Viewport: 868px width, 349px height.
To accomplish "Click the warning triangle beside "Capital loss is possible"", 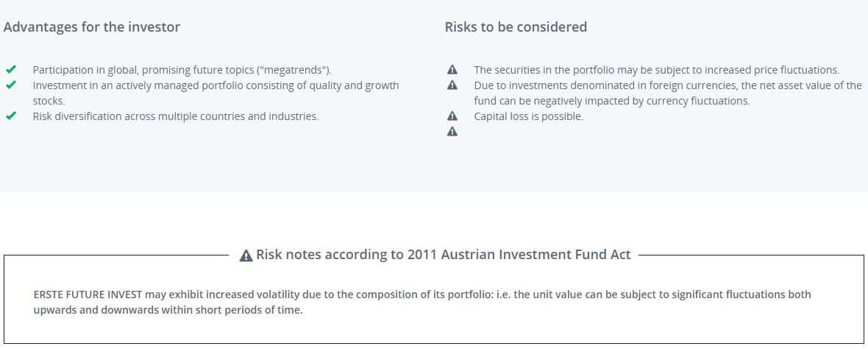I will 452,116.
